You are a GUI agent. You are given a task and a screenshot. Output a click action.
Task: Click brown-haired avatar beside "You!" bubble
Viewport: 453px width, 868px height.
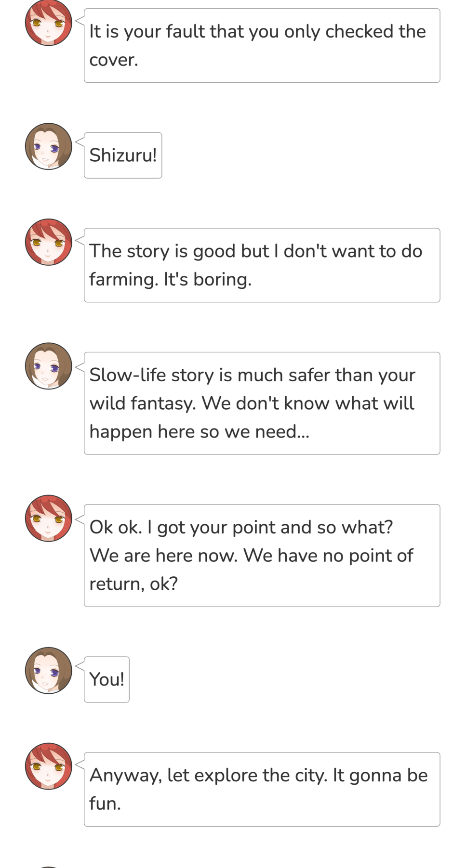click(x=48, y=670)
